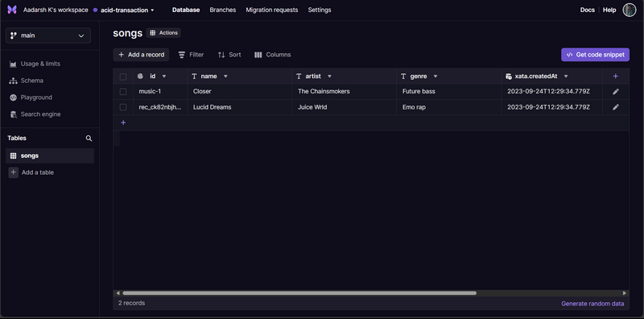Click the Lucid Dreams name cell
This screenshot has width=644, height=319.
240,107
